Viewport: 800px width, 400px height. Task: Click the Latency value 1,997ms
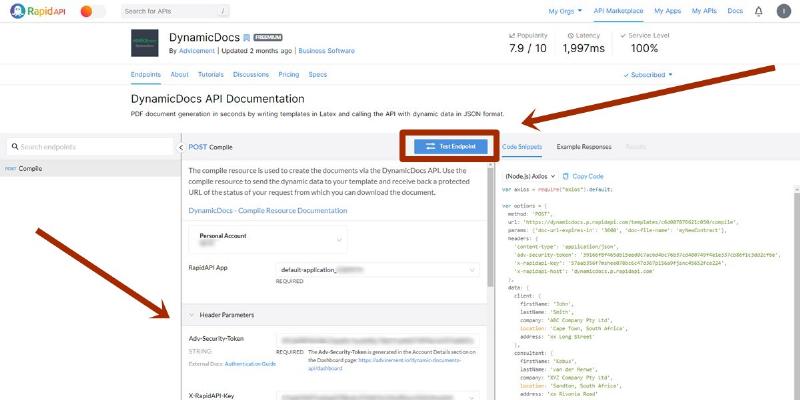[584, 48]
